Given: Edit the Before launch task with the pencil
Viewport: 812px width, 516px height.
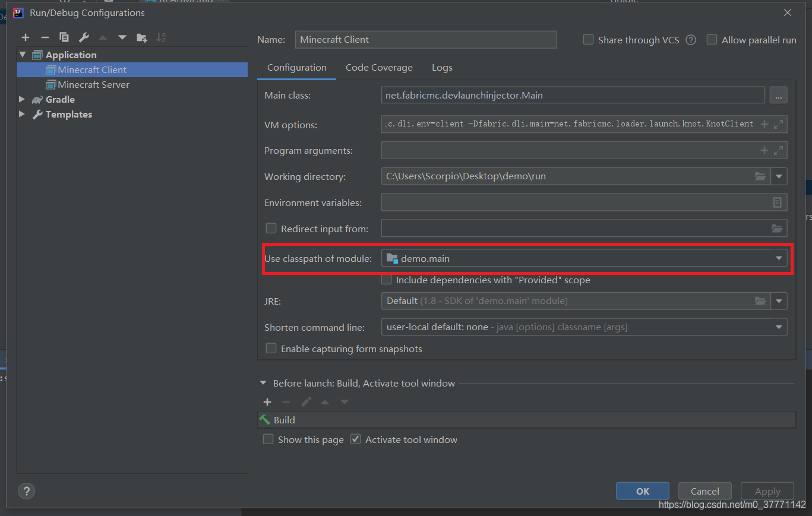Looking at the screenshot, I should [x=306, y=402].
